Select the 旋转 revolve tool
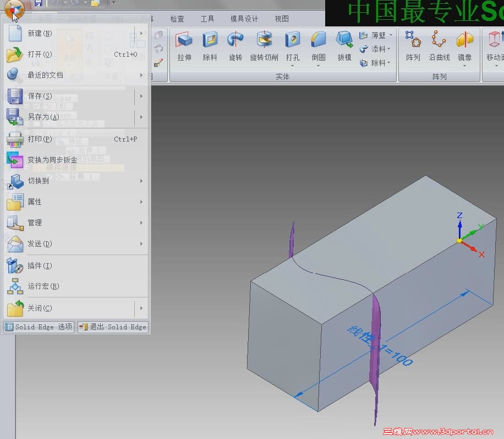The image size is (504, 439). [x=235, y=46]
